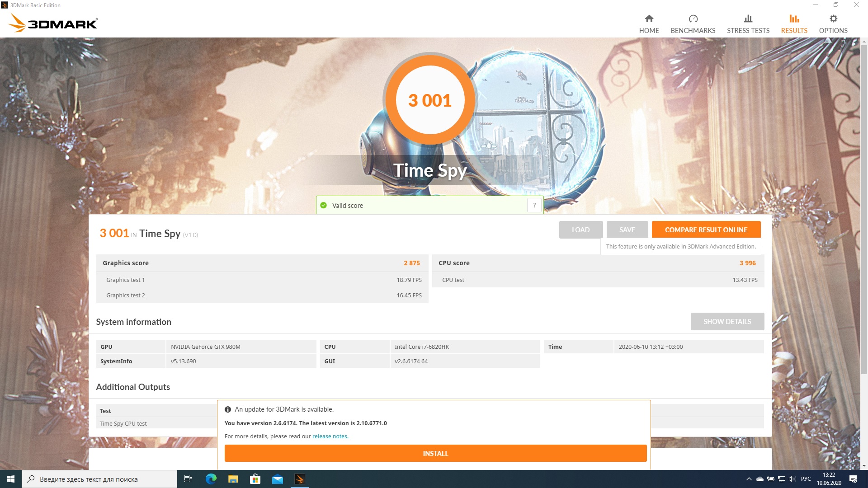
Task: Click the System information heading
Action: (x=133, y=322)
